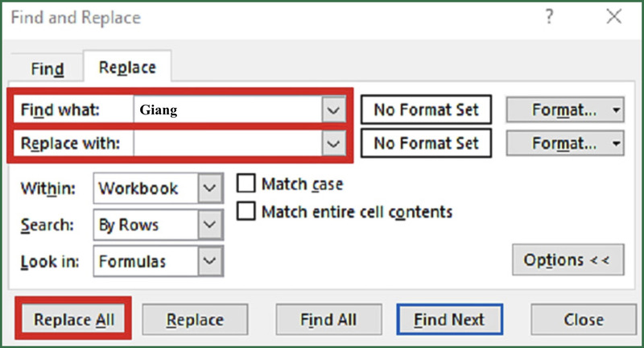Open the Find what Format arrow menu
This screenshot has width=644, height=348.
coord(616,110)
